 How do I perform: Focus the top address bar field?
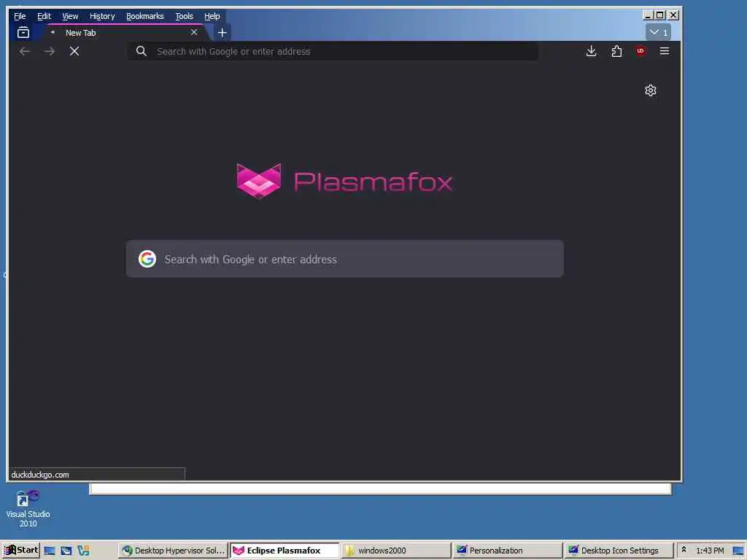pyautogui.click(x=333, y=51)
